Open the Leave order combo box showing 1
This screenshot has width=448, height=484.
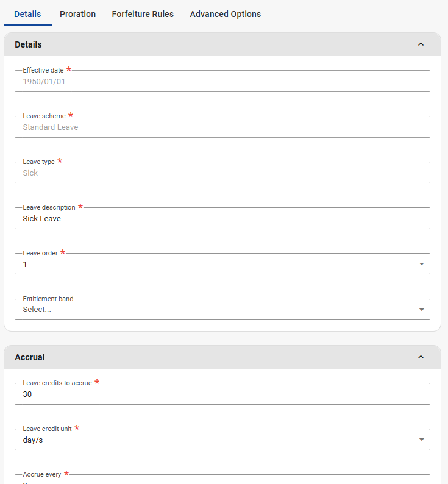pos(213,265)
